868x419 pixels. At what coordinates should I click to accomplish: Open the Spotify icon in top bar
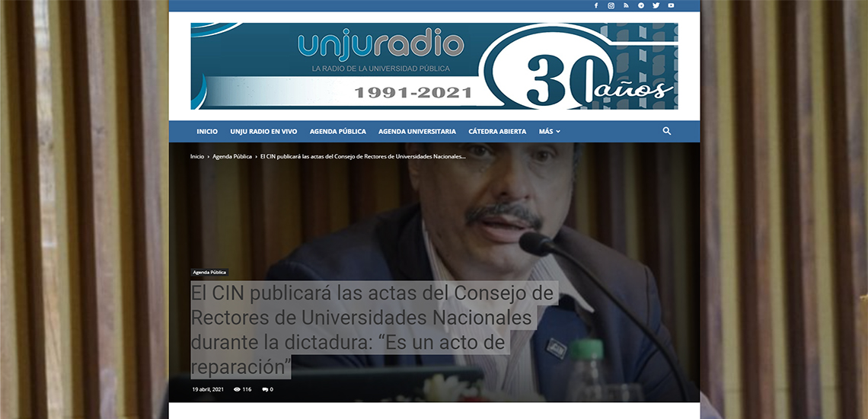tap(641, 5)
